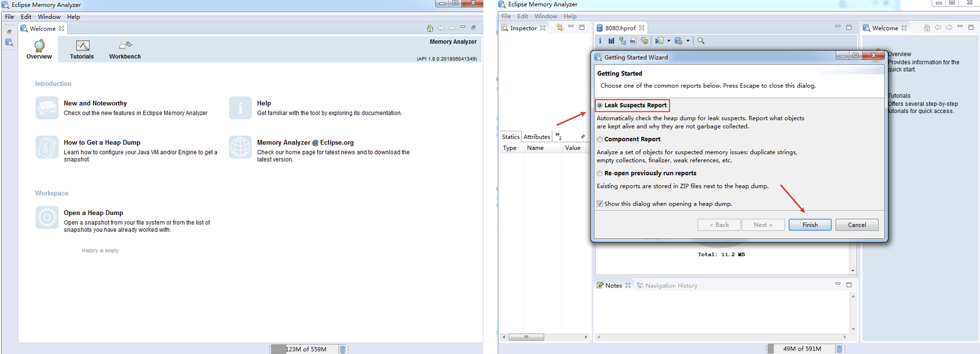
Task: Close the Notes tab
Action: (x=628, y=286)
